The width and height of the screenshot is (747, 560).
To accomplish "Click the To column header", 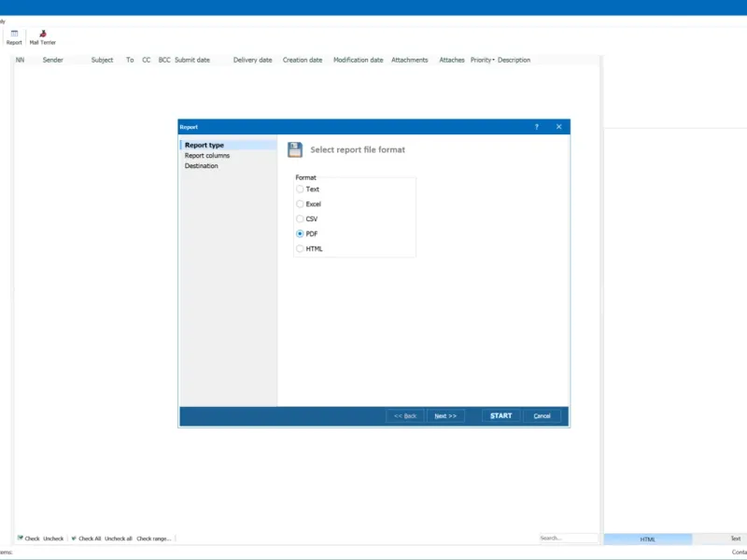I will (130, 60).
